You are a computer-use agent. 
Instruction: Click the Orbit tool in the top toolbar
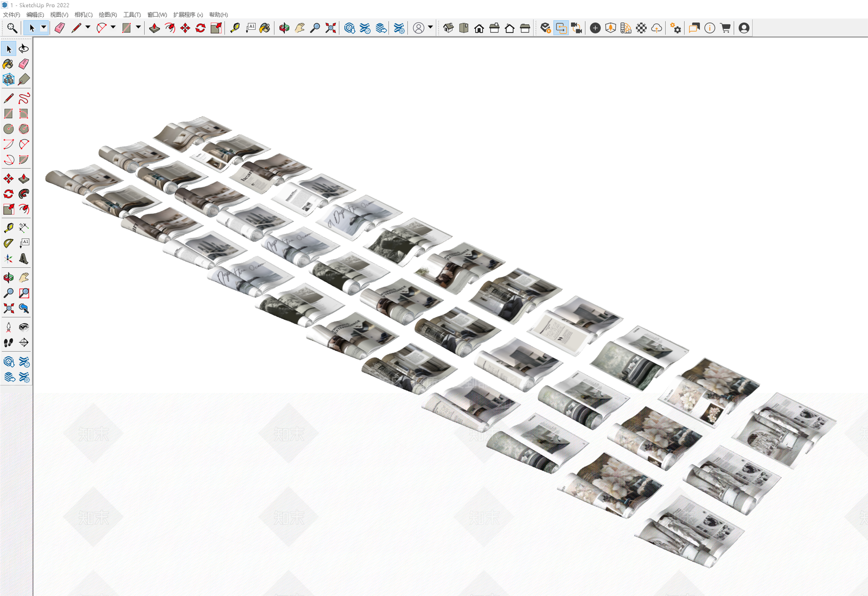point(284,28)
